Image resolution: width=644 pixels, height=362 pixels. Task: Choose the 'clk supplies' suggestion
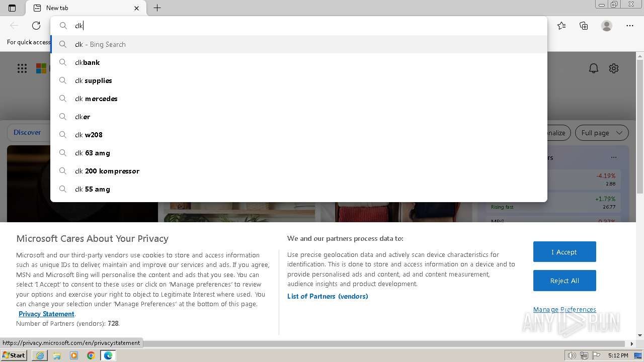299,80
